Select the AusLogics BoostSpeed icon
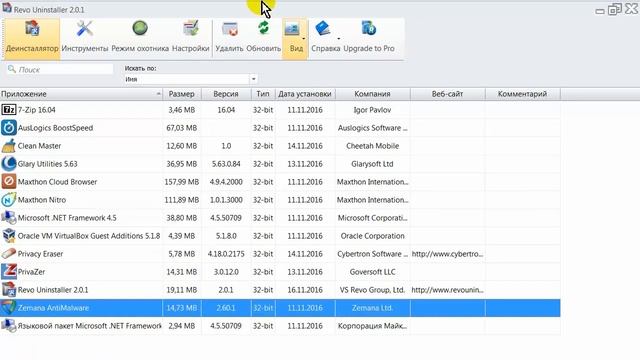Image resolution: width=640 pixels, height=360 pixels. click(x=9, y=128)
